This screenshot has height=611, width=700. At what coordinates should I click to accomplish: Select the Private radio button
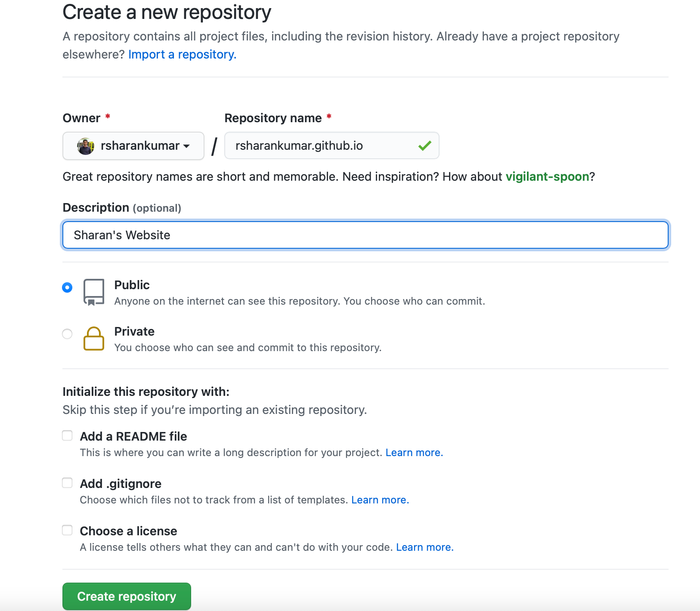[x=67, y=334]
